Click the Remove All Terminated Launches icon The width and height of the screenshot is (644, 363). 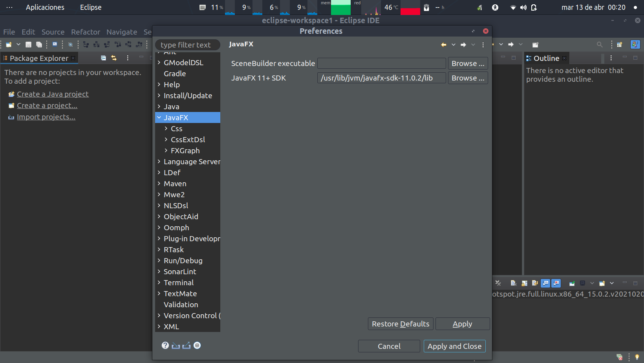coord(498,283)
